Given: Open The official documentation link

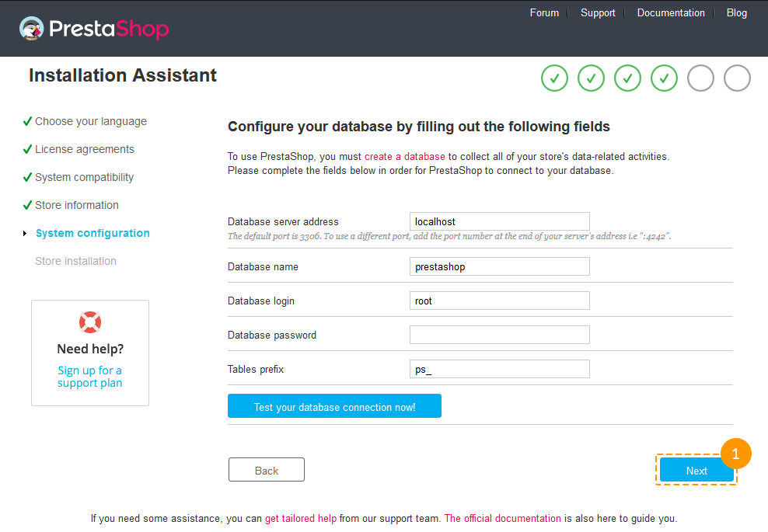Looking at the screenshot, I should point(502,519).
